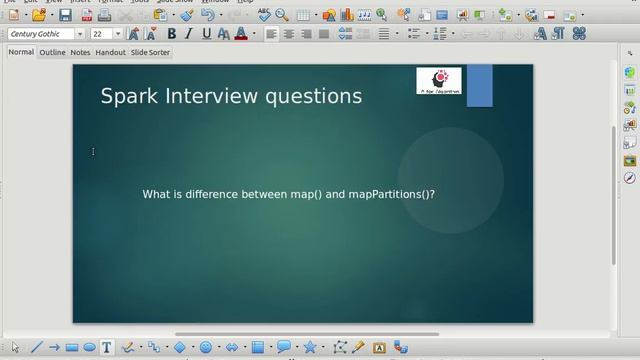640x360 pixels.
Task: Expand the numbering style dropdown arrow
Action: click(453, 34)
